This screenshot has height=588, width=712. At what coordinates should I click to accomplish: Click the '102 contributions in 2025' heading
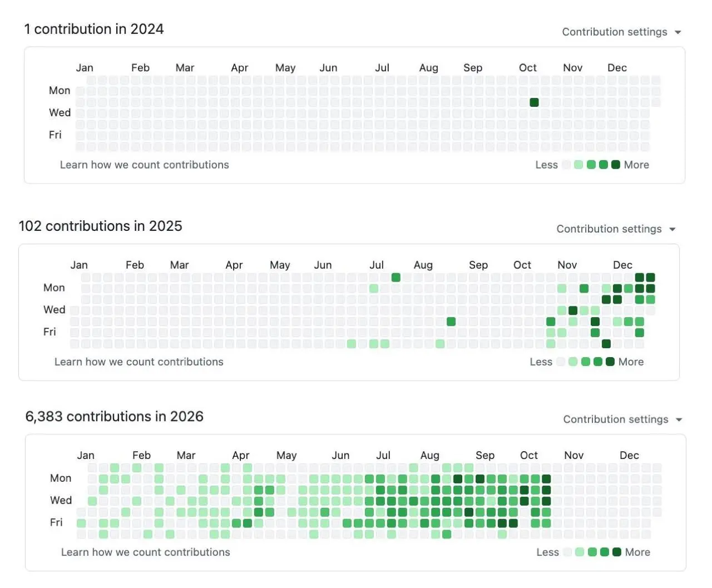coord(101,226)
